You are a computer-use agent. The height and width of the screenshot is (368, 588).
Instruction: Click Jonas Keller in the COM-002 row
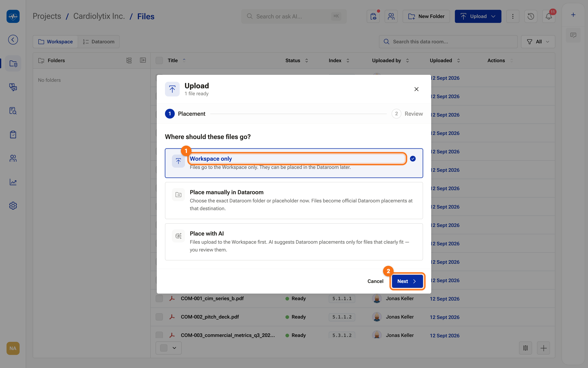(400, 317)
